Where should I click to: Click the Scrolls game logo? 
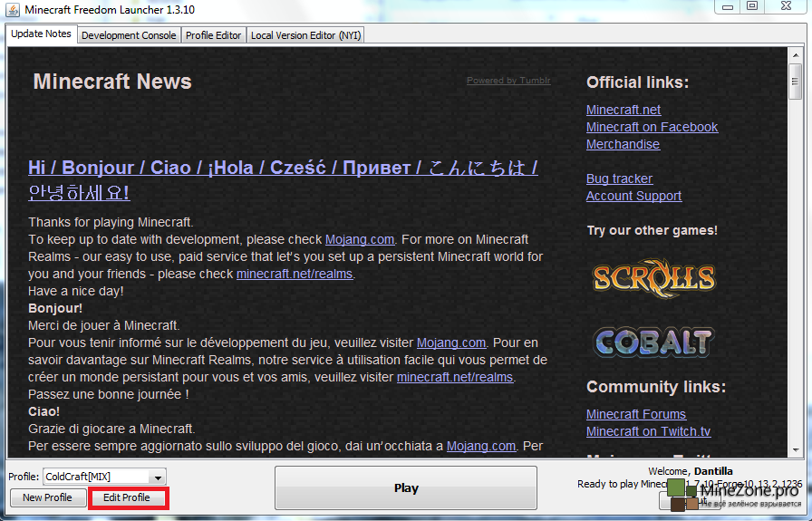652,277
